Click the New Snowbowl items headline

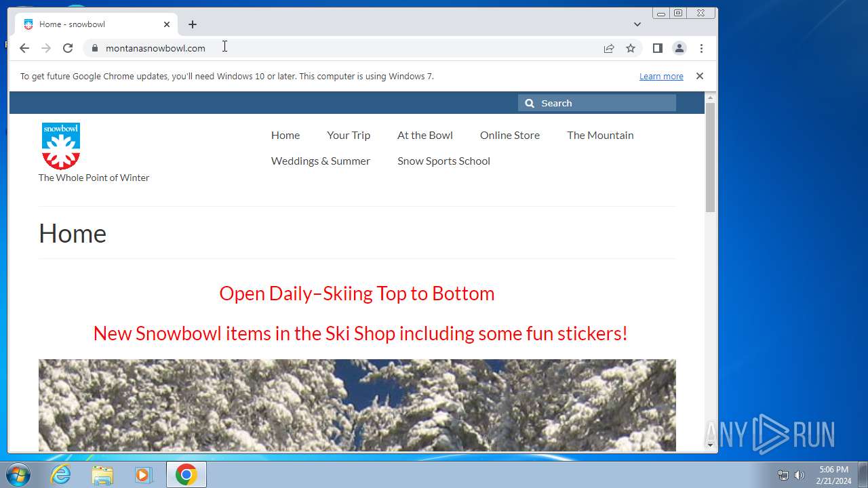point(360,333)
